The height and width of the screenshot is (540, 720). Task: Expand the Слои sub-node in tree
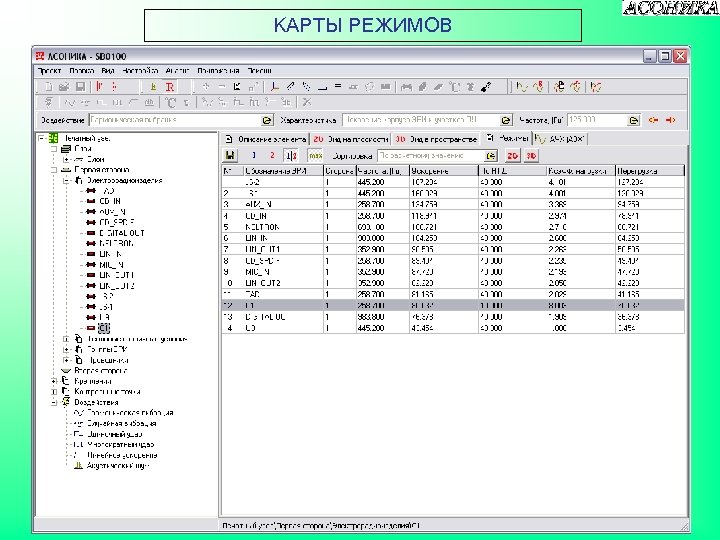66,159
